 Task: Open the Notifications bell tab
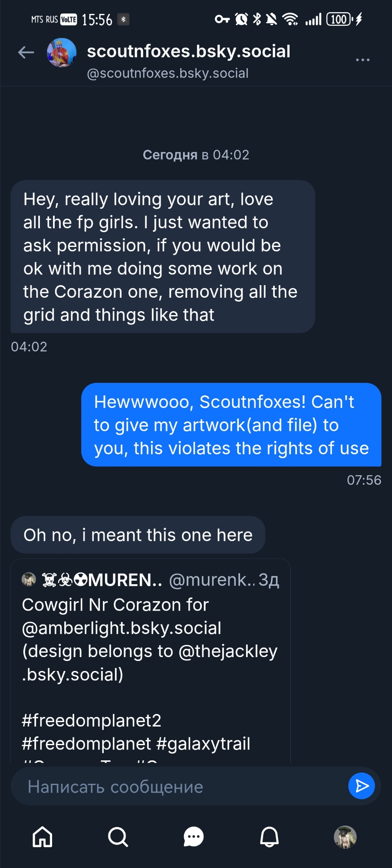pos(269,837)
